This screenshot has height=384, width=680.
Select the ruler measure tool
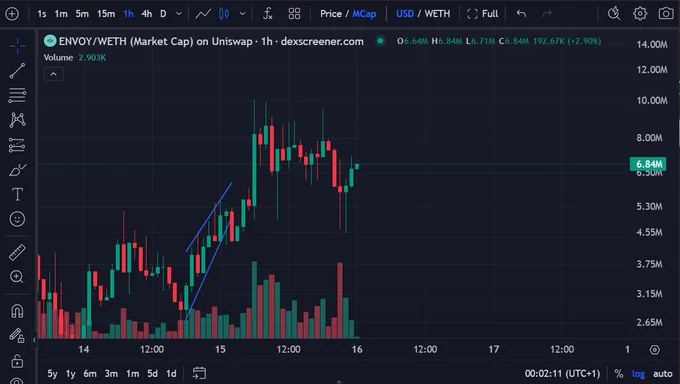click(x=17, y=252)
